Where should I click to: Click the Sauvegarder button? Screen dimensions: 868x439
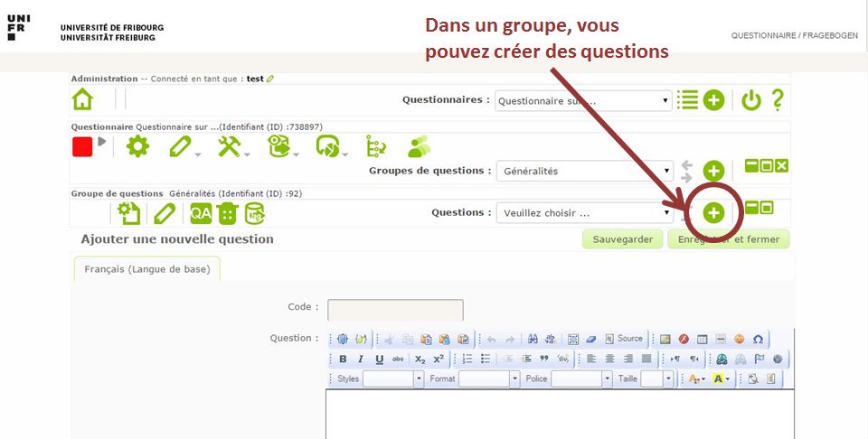pyautogui.click(x=623, y=239)
